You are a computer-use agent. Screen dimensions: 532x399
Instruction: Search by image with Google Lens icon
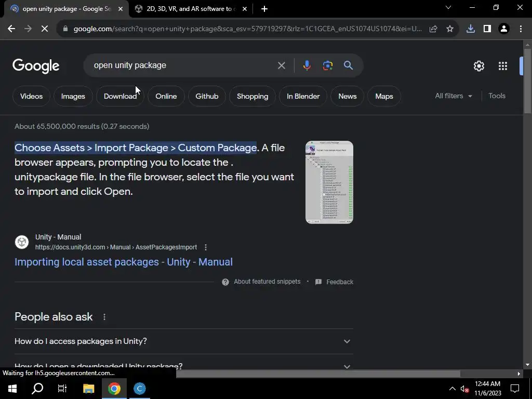point(328,65)
